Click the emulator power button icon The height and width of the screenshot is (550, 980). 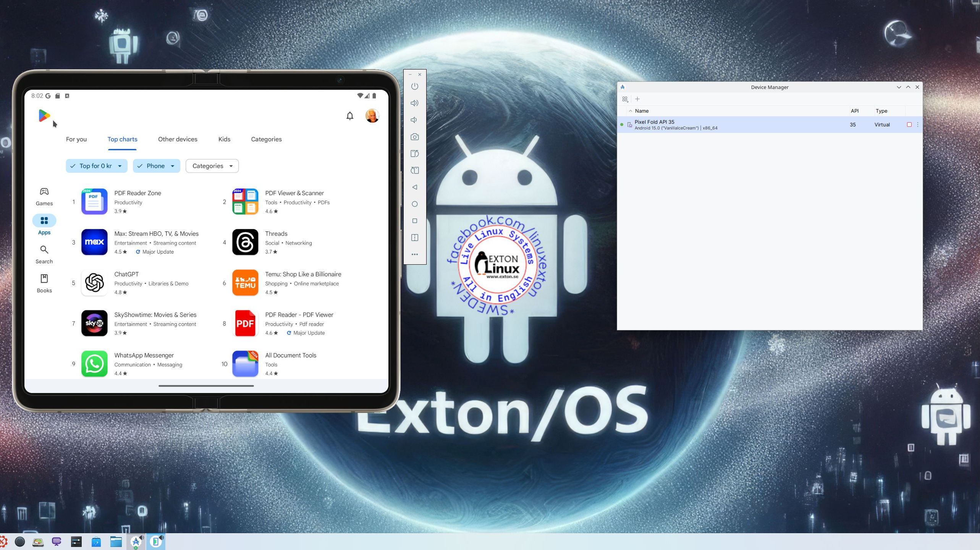coord(414,86)
